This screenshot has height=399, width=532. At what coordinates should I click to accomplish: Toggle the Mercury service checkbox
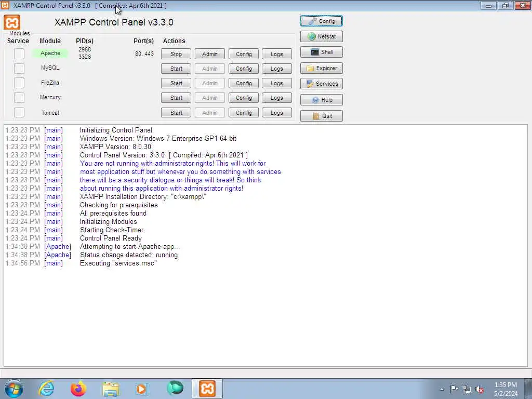coord(19,98)
